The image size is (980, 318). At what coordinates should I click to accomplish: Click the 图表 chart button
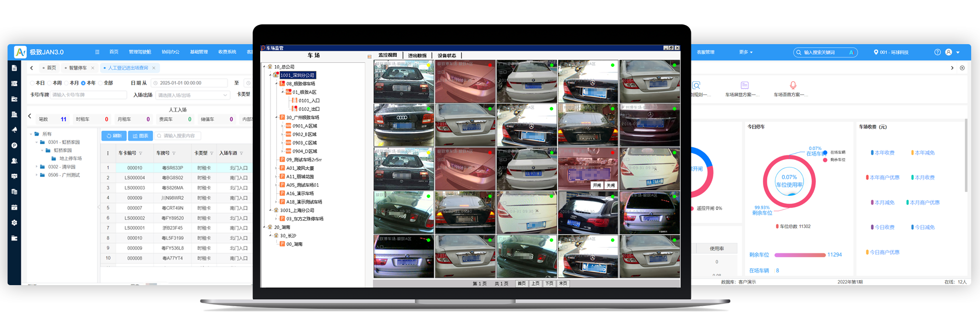point(141,136)
